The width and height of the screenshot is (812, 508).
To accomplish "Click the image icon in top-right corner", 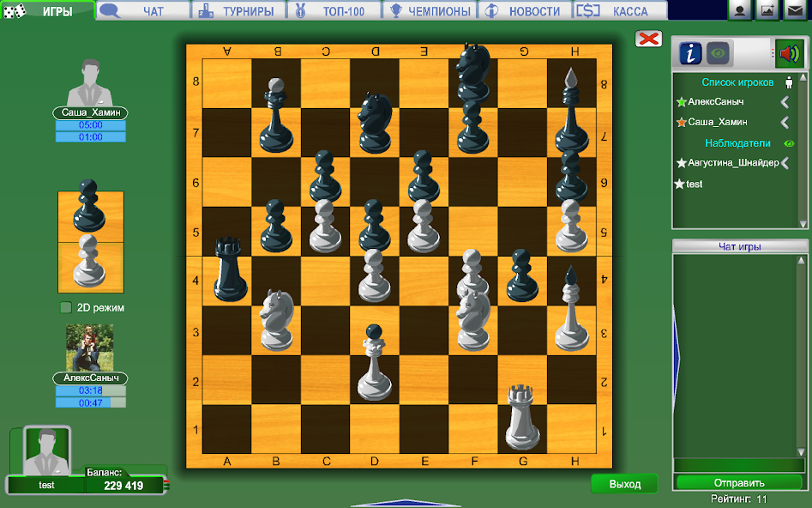I will point(769,12).
